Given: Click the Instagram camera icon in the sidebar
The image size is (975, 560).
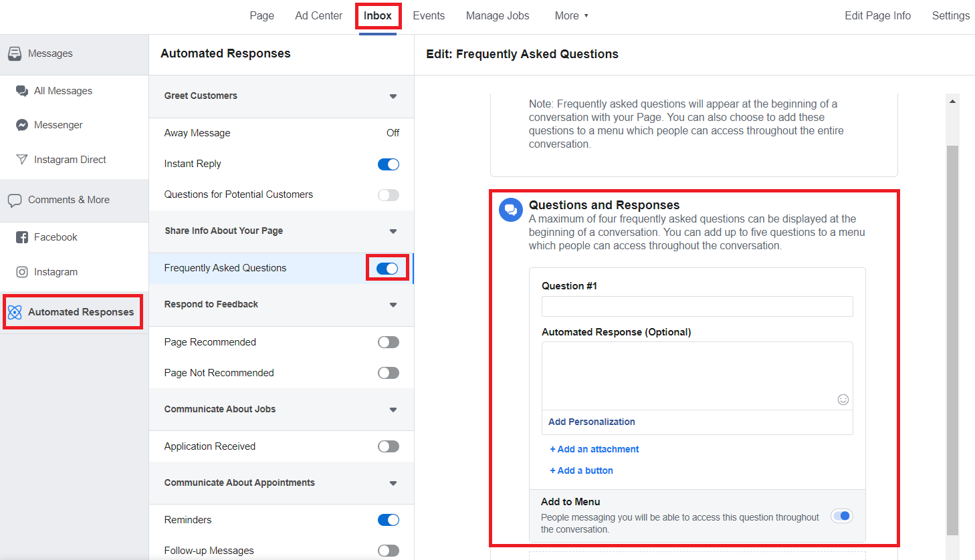Looking at the screenshot, I should pos(22,272).
